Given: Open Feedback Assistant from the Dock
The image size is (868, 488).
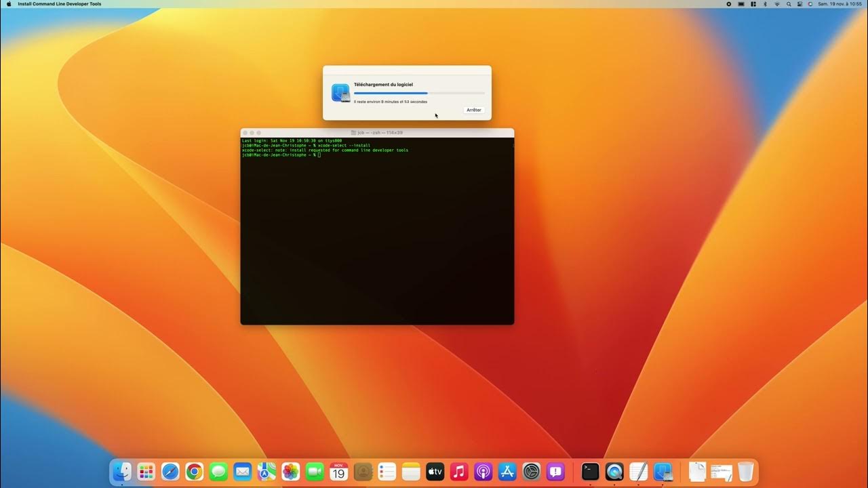Looking at the screenshot, I should [555, 471].
